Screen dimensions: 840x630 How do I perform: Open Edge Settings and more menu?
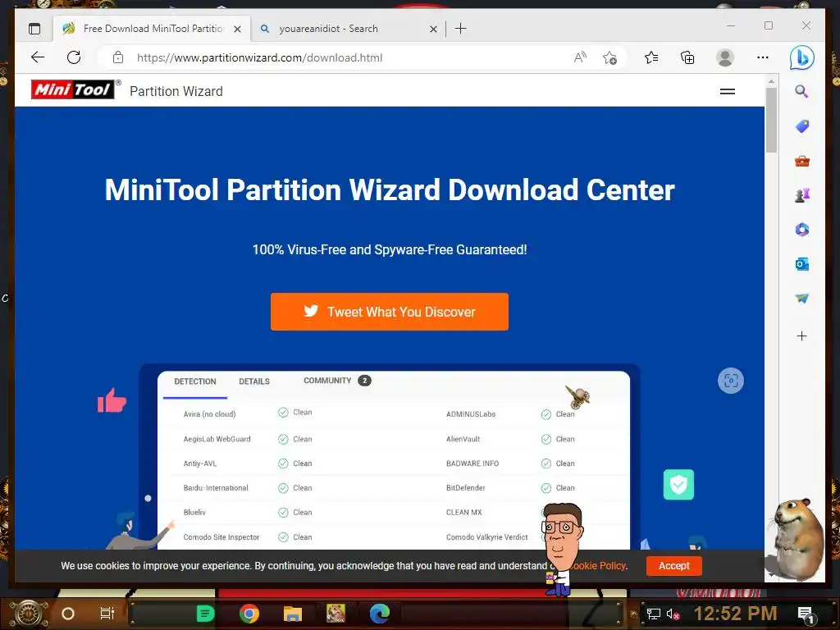763,57
